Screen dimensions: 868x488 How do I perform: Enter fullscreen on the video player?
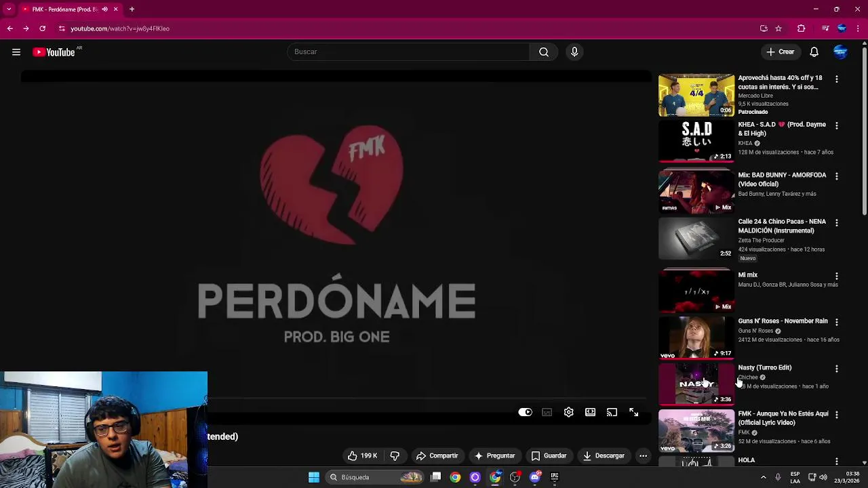[x=633, y=412]
